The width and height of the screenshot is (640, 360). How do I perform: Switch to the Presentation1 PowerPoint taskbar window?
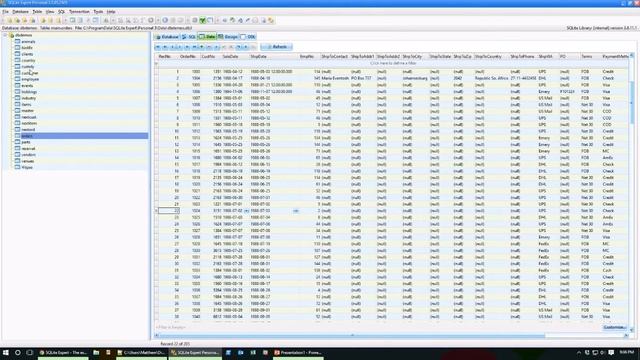pos(298,353)
